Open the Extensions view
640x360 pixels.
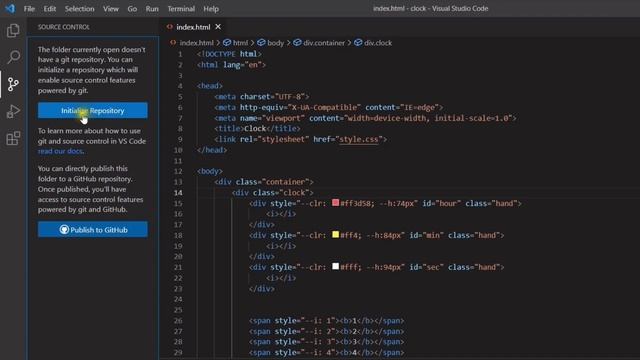13,138
